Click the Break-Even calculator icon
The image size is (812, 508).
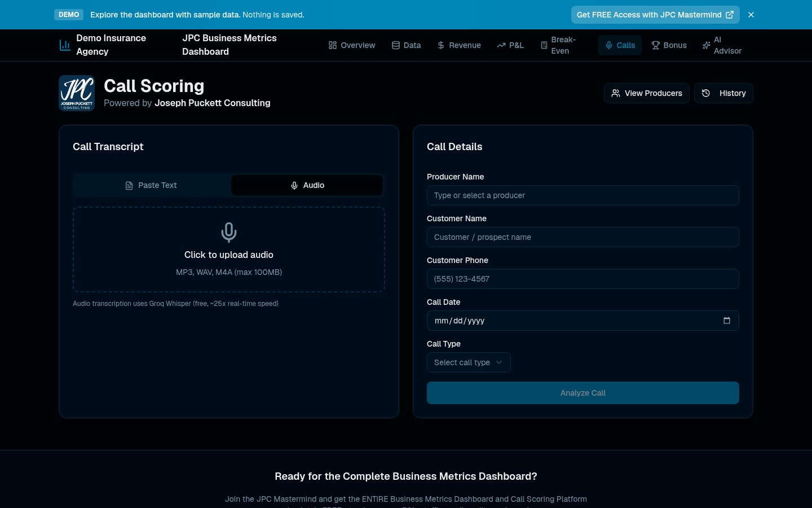(544, 45)
